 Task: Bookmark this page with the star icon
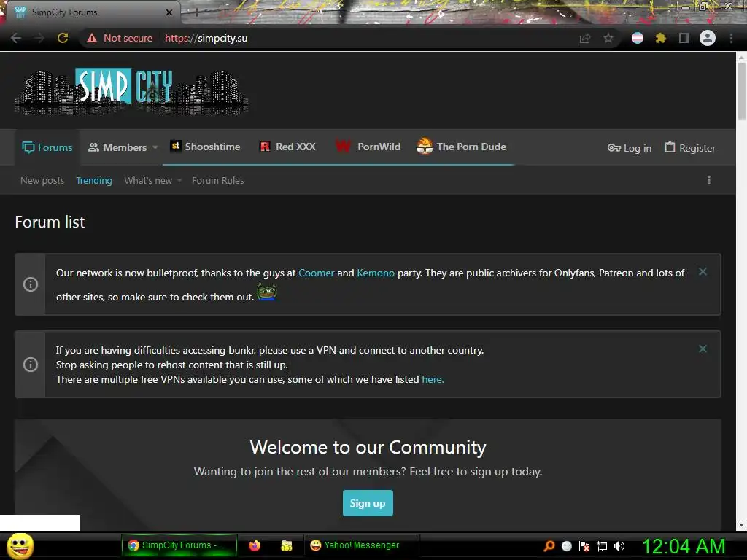[x=608, y=38]
